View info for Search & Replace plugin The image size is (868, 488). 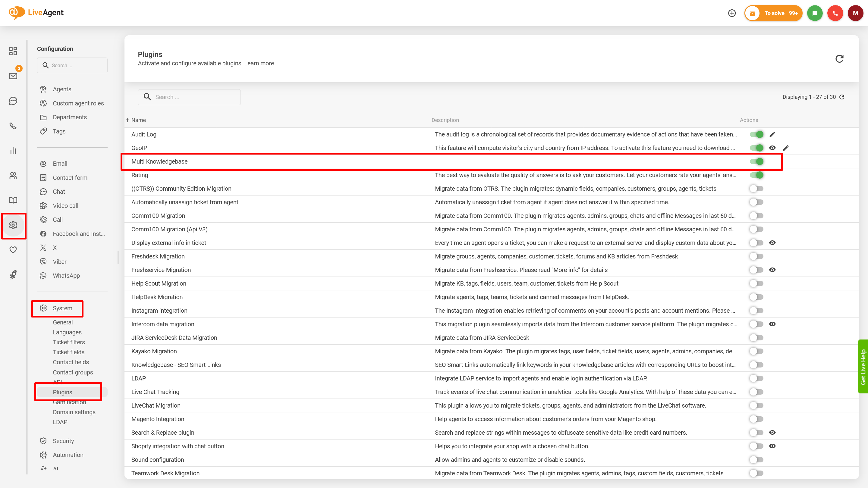tap(772, 433)
